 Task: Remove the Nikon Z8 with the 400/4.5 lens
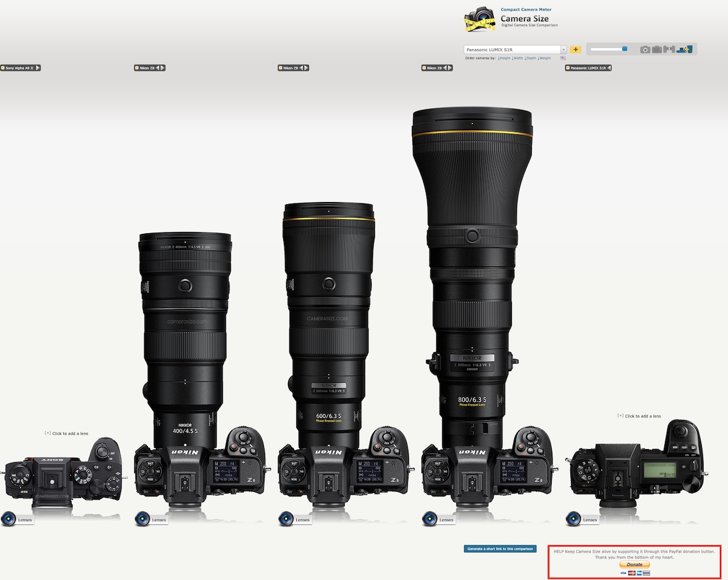[136, 68]
